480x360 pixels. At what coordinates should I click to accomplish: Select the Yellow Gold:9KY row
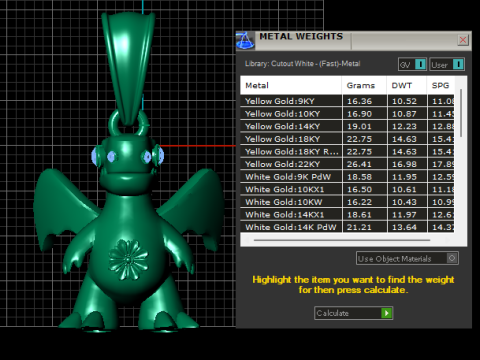coord(347,101)
